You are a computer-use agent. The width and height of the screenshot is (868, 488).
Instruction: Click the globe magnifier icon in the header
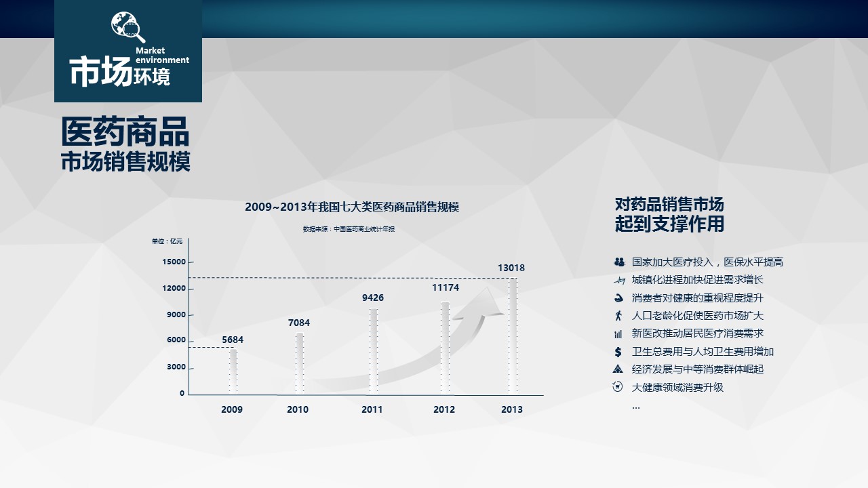point(127,27)
